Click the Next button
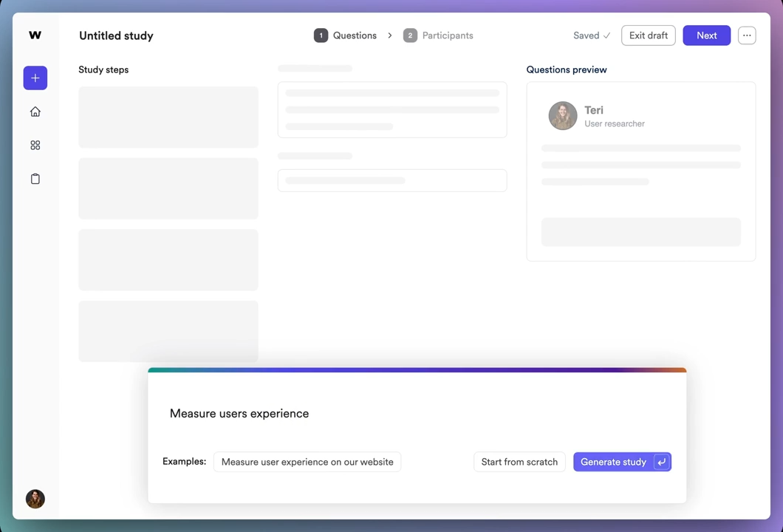 706,35
